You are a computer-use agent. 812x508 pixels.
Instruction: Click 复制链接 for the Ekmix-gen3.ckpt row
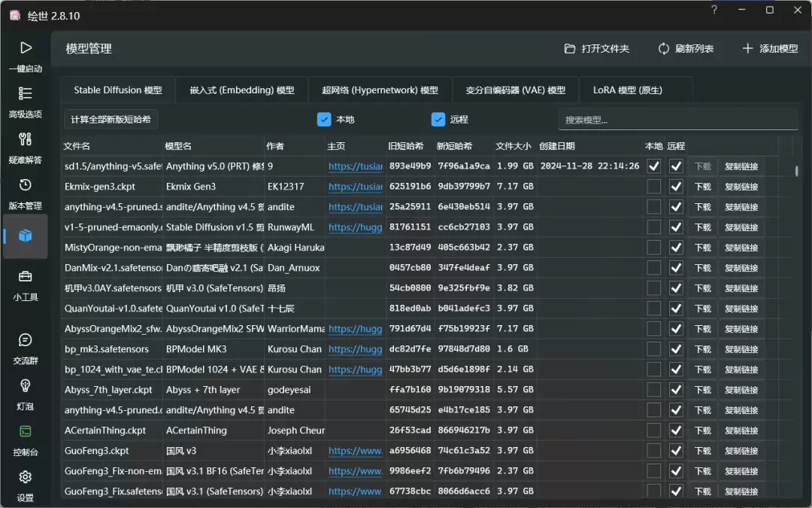click(741, 187)
